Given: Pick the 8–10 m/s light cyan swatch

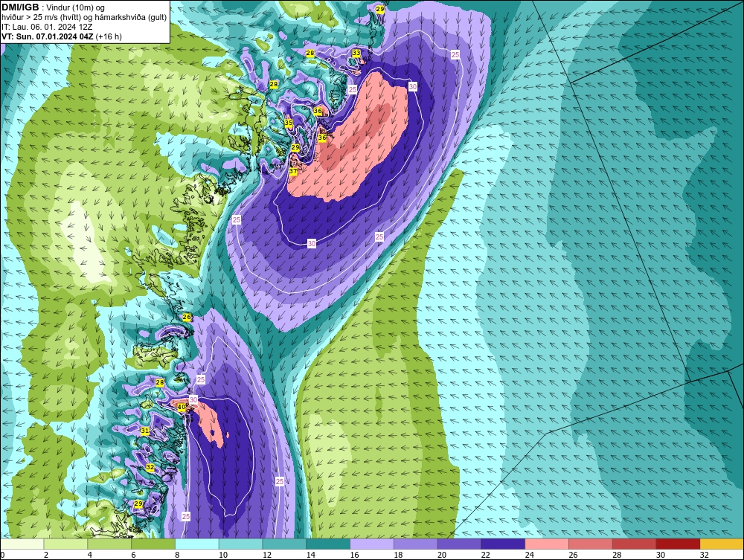Looking at the screenshot, I should pyautogui.click(x=197, y=544).
